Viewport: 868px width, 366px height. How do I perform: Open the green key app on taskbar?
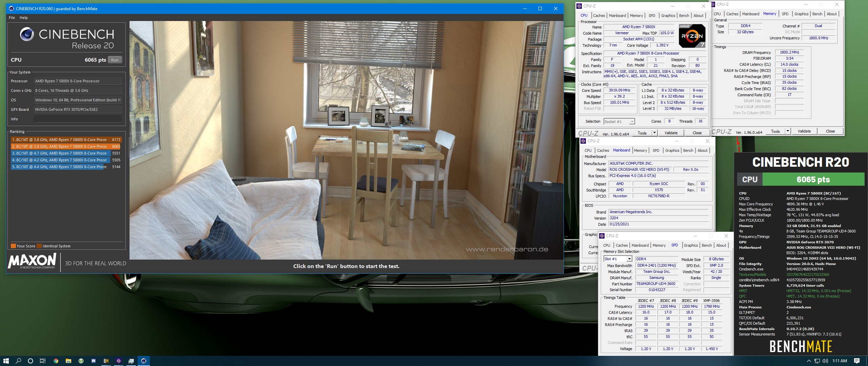point(81,361)
